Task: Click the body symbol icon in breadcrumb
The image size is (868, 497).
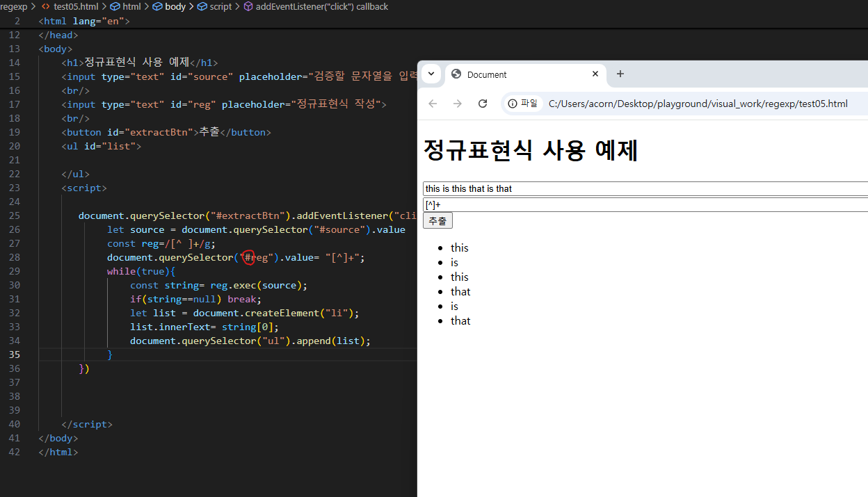Action: pos(158,6)
